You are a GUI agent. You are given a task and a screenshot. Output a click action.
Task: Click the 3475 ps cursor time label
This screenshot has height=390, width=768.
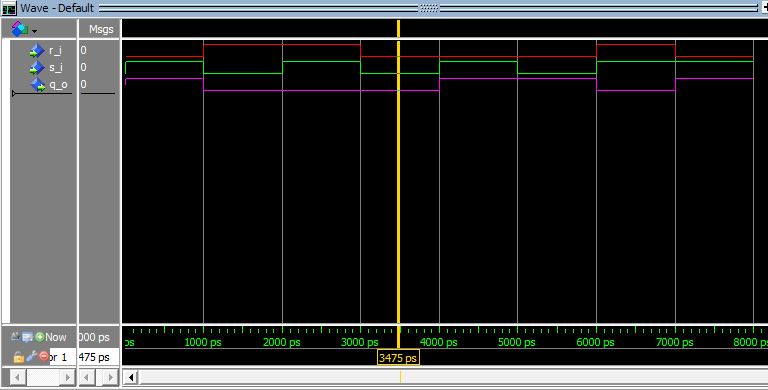coord(398,358)
